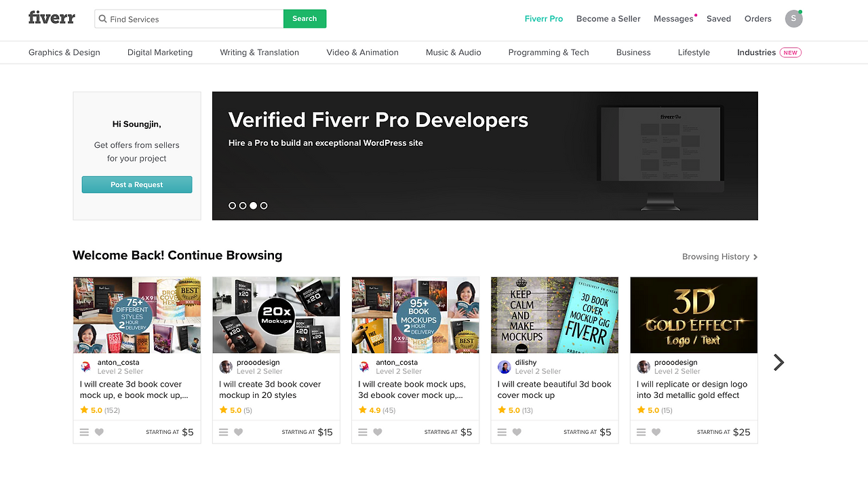The image size is (868, 478).
Task: Click the Fiverr logo
Action: (x=52, y=18)
